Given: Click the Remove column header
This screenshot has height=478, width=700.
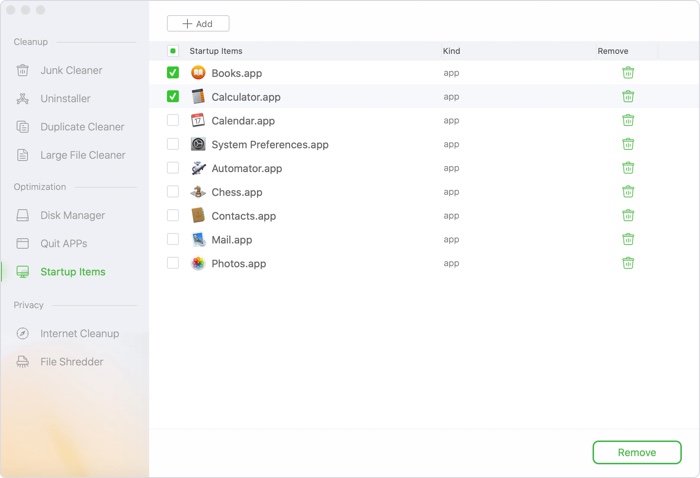Looking at the screenshot, I should point(612,51).
